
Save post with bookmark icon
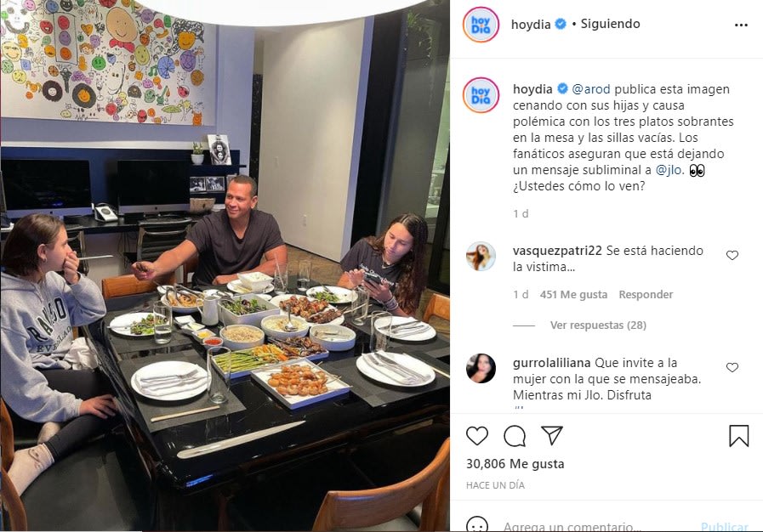[x=738, y=436]
